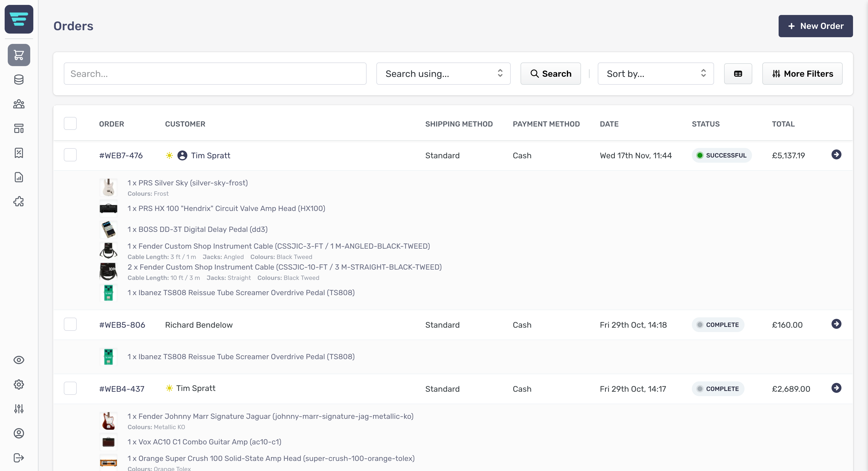Click the date 'Fri 29th Oct, 14:18'
The height and width of the screenshot is (471, 868).
(x=633, y=325)
